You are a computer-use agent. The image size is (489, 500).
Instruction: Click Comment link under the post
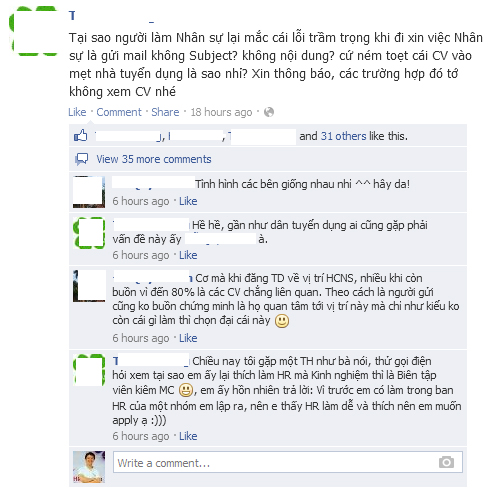tap(119, 112)
